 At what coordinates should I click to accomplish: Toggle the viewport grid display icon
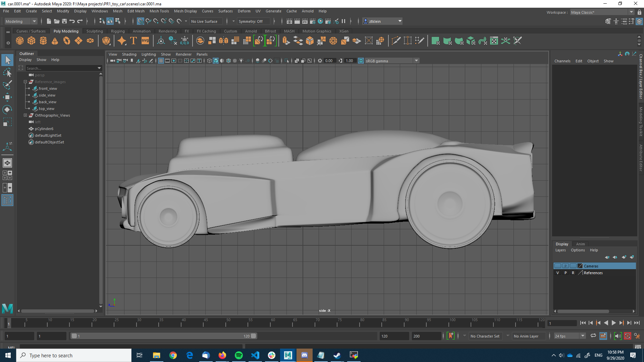pyautogui.click(x=161, y=61)
